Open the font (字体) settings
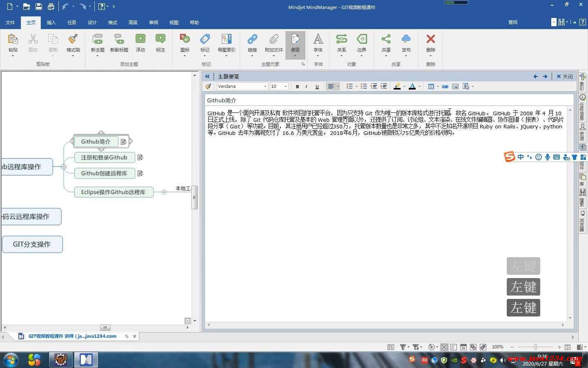Viewport: 588px width, 368px height. [318, 39]
